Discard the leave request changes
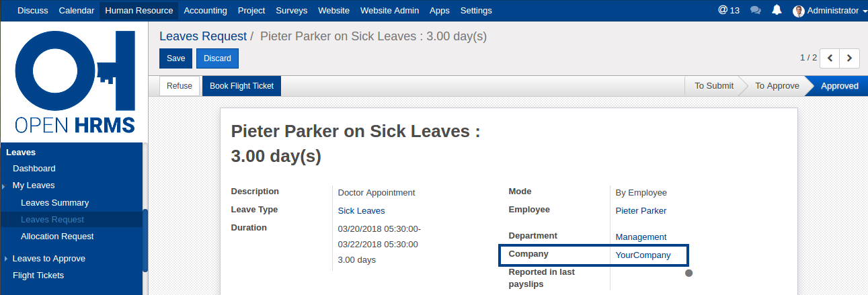Viewport: 868px width, 295px height. tap(217, 58)
